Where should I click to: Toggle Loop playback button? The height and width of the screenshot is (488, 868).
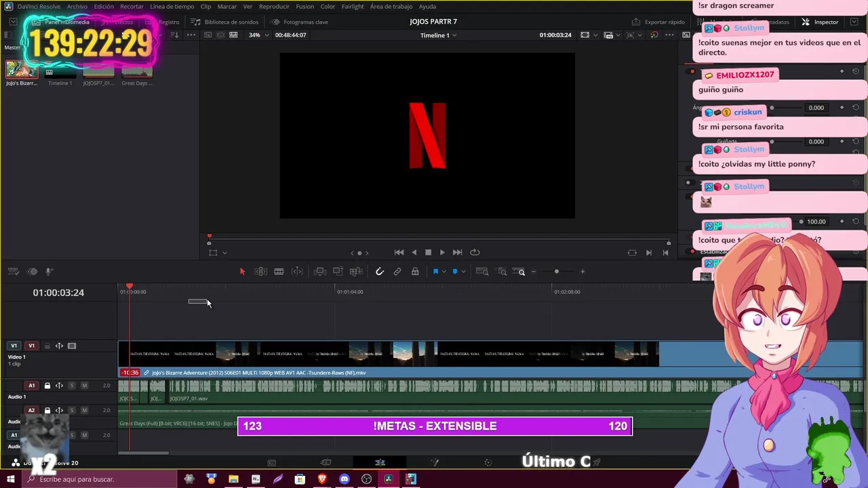pyautogui.click(x=475, y=252)
